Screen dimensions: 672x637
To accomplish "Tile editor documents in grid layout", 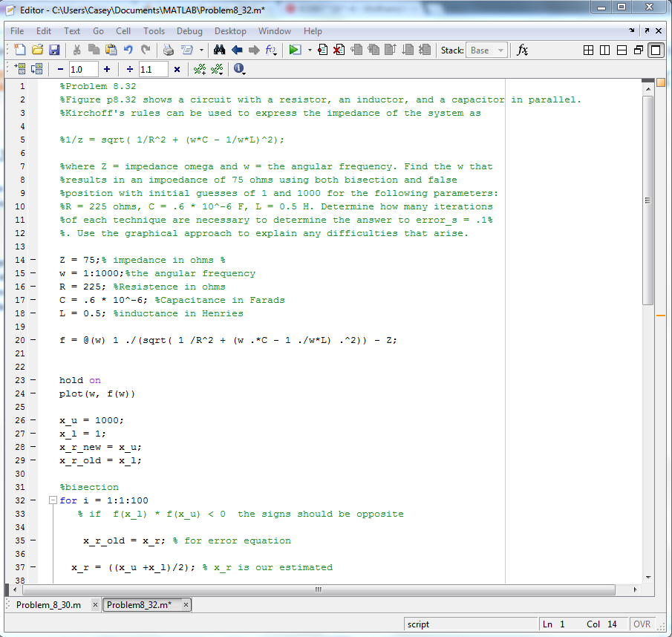I will click(588, 50).
